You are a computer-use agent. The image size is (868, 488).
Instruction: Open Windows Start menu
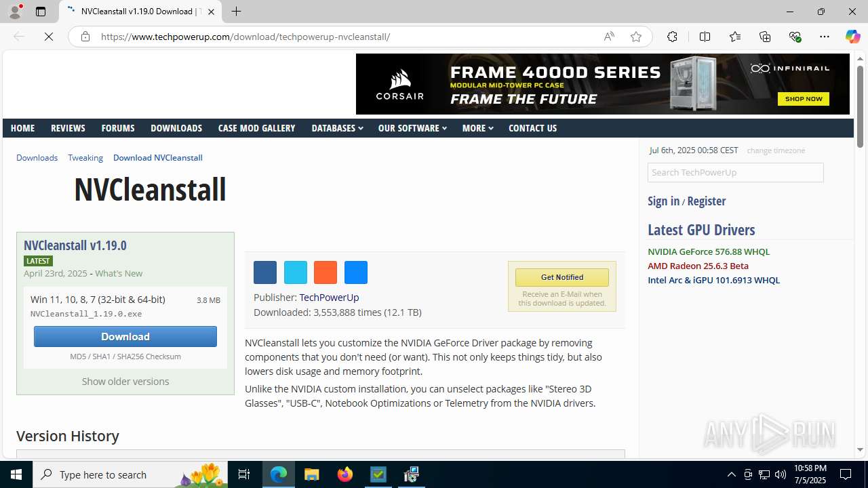tap(16, 474)
